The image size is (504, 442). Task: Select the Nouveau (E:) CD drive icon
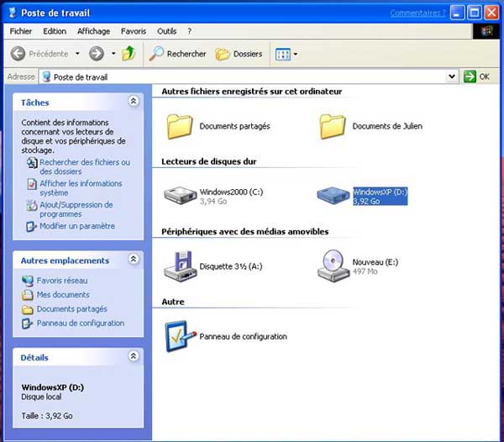click(333, 266)
